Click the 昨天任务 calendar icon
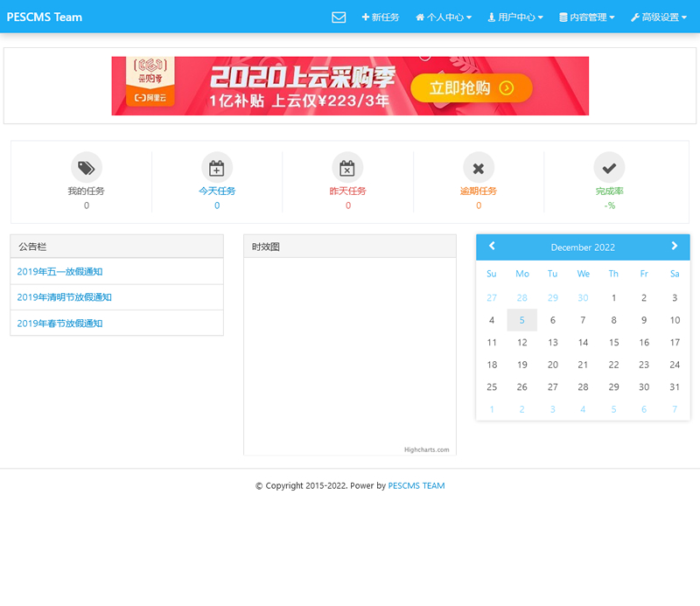This screenshot has width=700, height=606. tap(347, 169)
